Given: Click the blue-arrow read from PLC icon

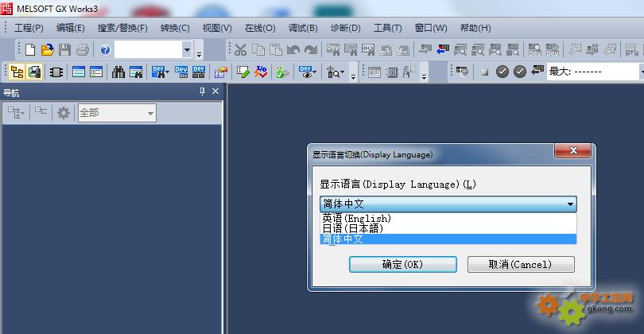Looking at the screenshot, I should [x=442, y=50].
